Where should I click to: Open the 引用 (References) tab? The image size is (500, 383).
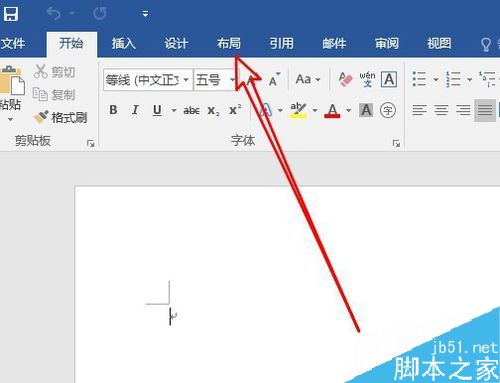pyautogui.click(x=282, y=43)
